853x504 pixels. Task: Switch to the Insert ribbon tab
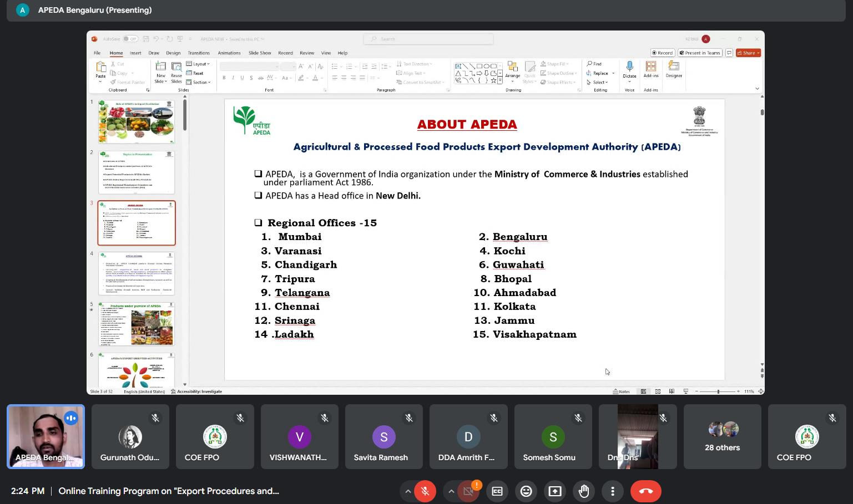tap(135, 53)
